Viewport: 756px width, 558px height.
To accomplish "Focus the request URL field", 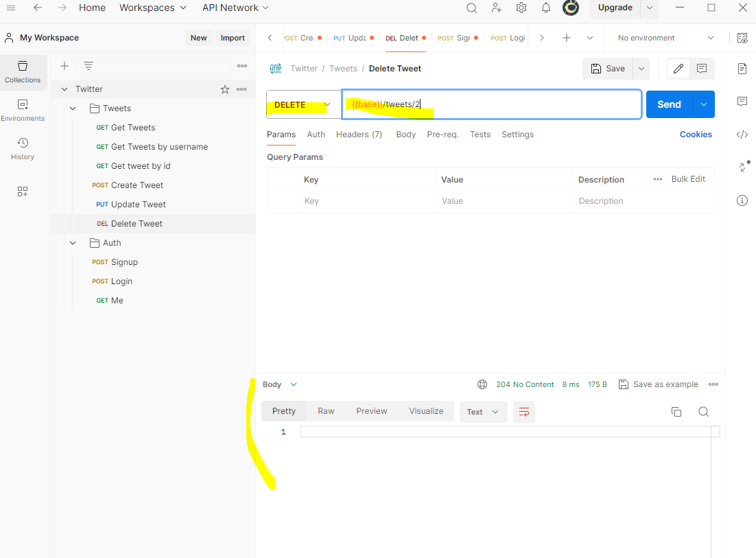I will pos(492,104).
